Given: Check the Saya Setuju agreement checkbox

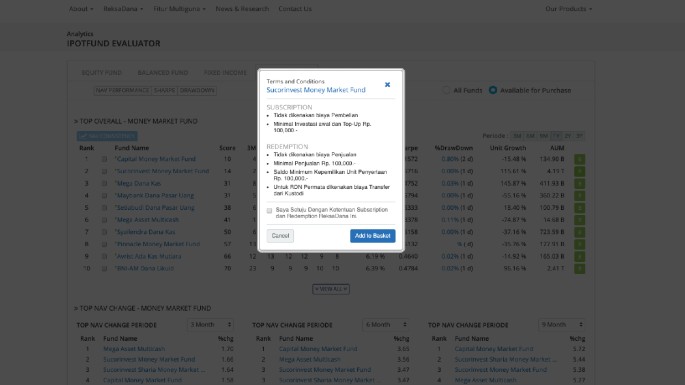Looking at the screenshot, I should pyautogui.click(x=270, y=211).
